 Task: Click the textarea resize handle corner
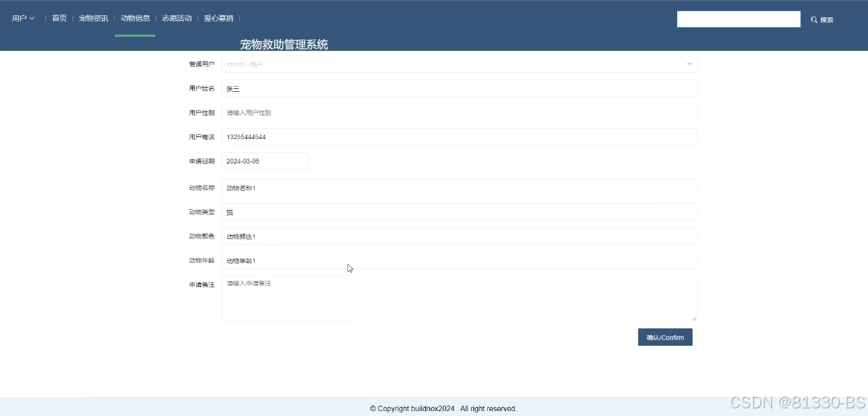click(x=693, y=318)
